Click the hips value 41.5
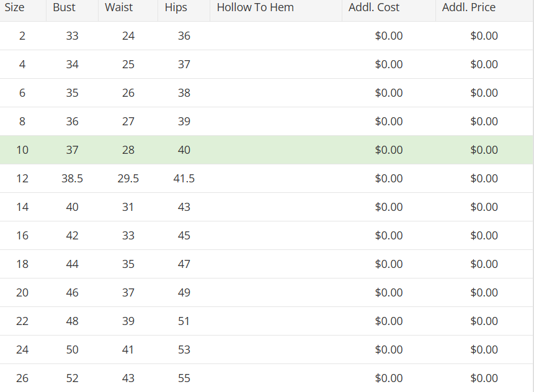 [x=184, y=179]
